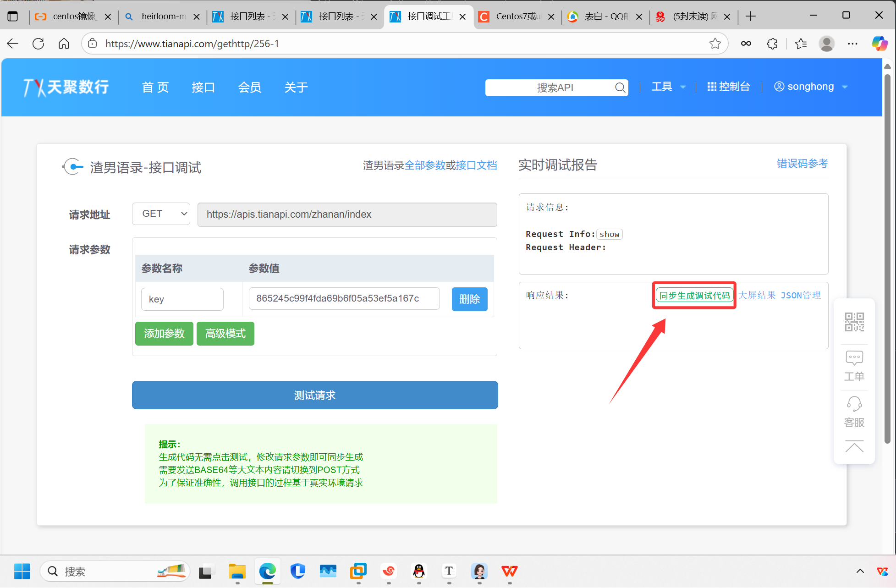The image size is (896, 588).
Task: Click the QR code icon in right sidebar
Action: (x=854, y=322)
